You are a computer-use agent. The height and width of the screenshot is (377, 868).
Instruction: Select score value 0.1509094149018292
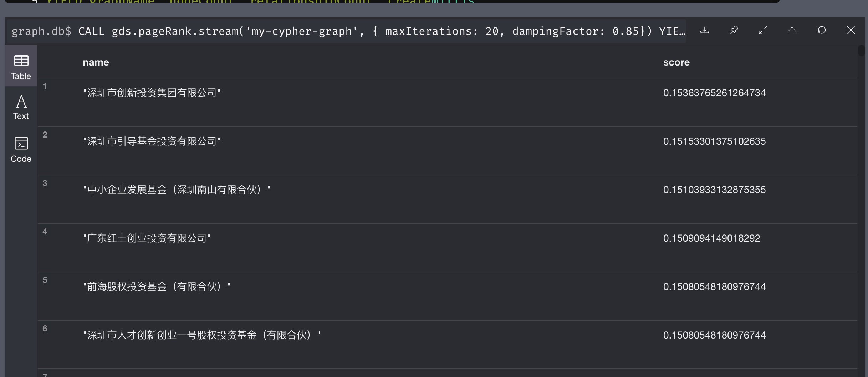711,238
